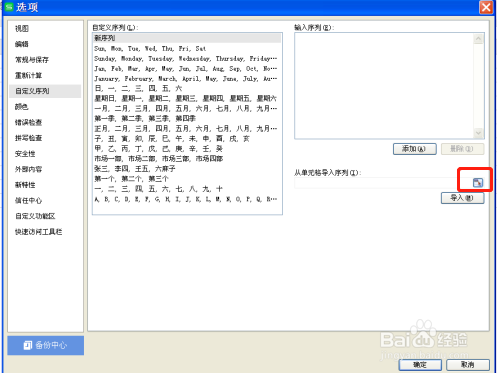Select the 'Sunday, Monday, Tuesday' sequence

[x=187, y=59]
